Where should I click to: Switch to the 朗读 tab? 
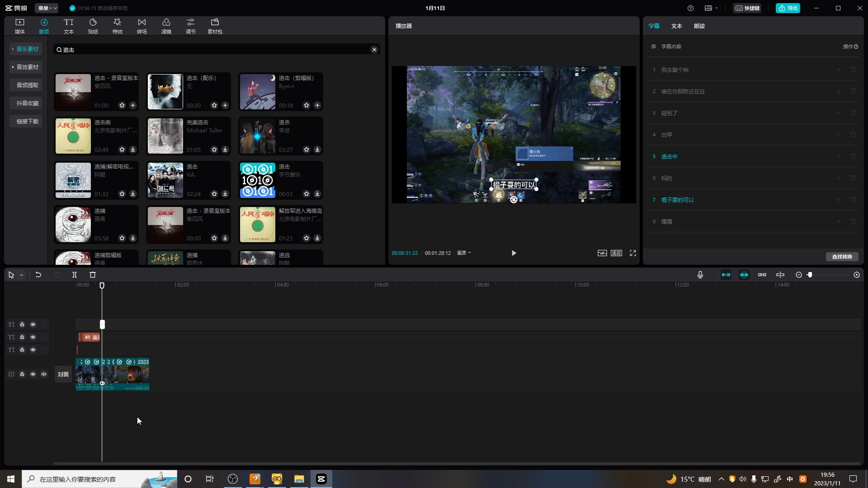(699, 26)
